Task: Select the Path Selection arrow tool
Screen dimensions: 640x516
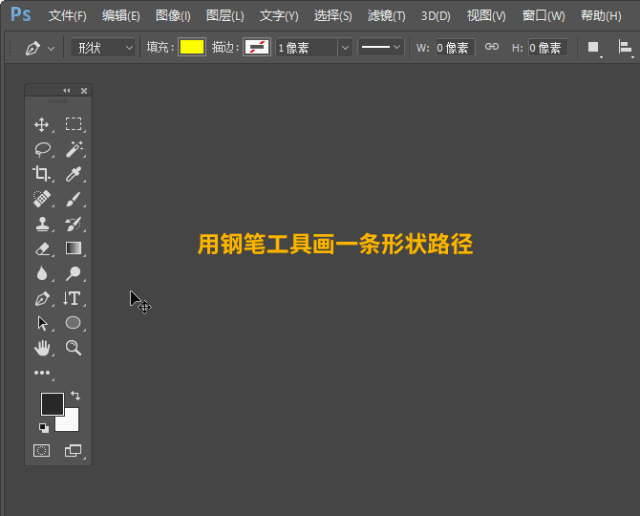Action: 42,323
